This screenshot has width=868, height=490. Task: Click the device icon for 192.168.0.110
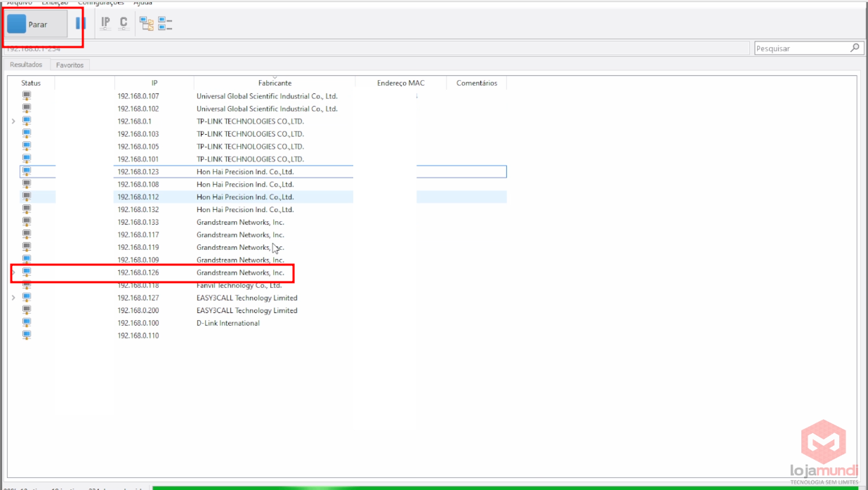[x=27, y=336]
